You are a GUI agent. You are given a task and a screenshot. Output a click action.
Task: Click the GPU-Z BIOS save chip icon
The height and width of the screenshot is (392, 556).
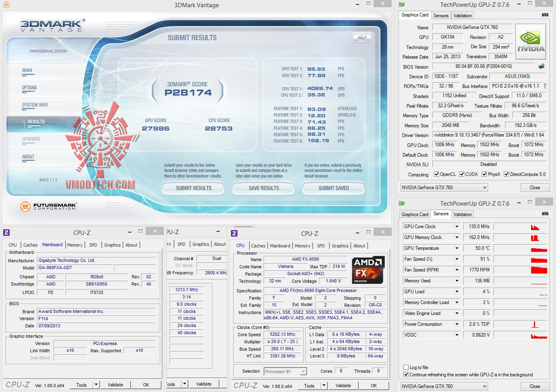click(542, 66)
